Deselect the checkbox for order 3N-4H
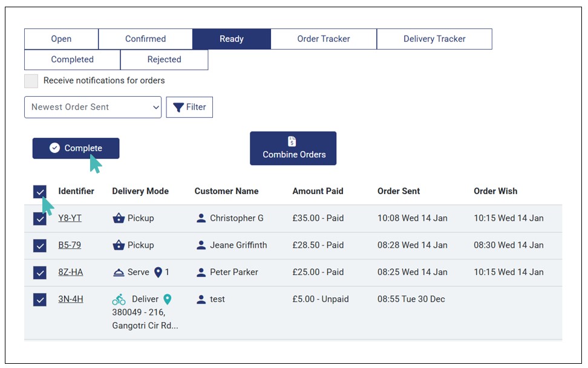Screen dimensions: 588x368 click(x=40, y=299)
